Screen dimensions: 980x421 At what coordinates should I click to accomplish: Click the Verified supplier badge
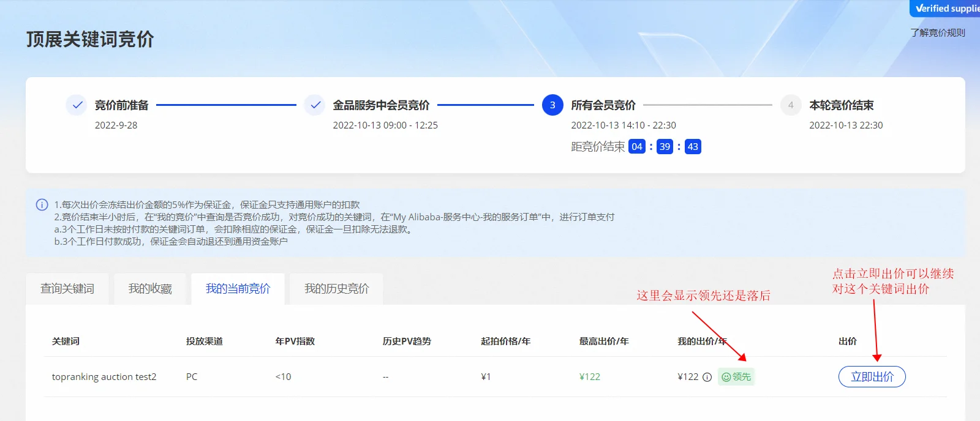click(x=945, y=9)
